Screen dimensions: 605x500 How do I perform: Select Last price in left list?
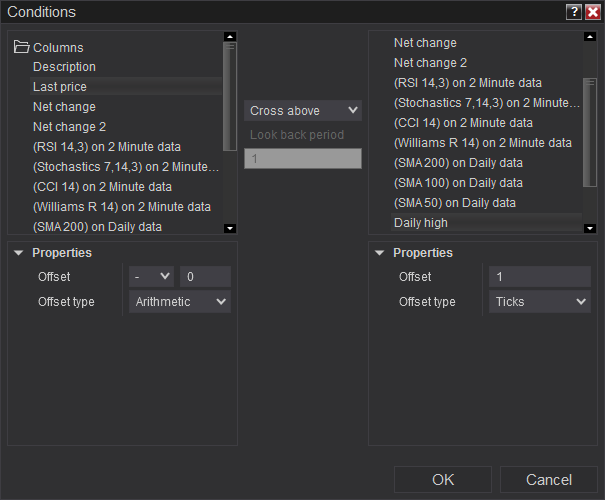coord(60,87)
